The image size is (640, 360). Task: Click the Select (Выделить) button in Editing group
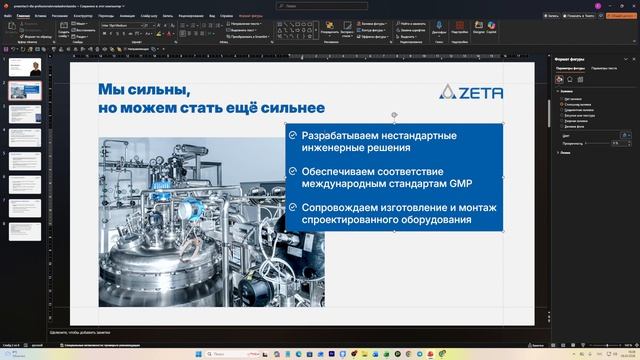[407, 37]
